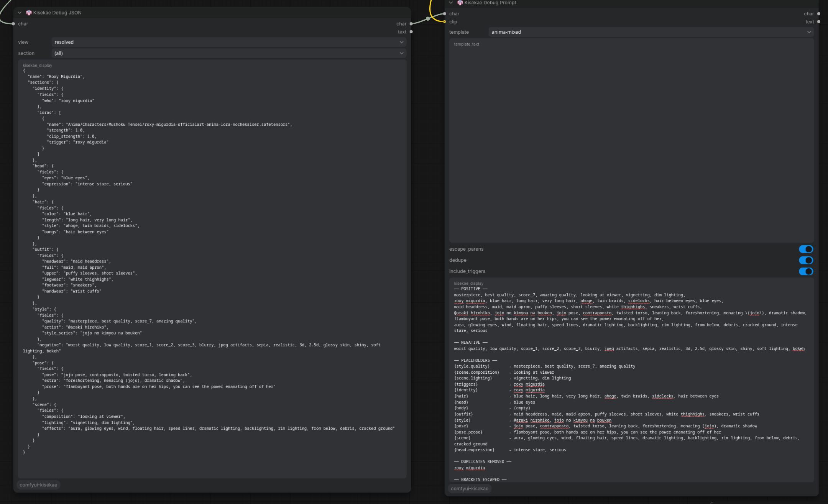Collapse the Kisekae Debug JSON node
This screenshot has width=828, height=504.
coord(20,13)
